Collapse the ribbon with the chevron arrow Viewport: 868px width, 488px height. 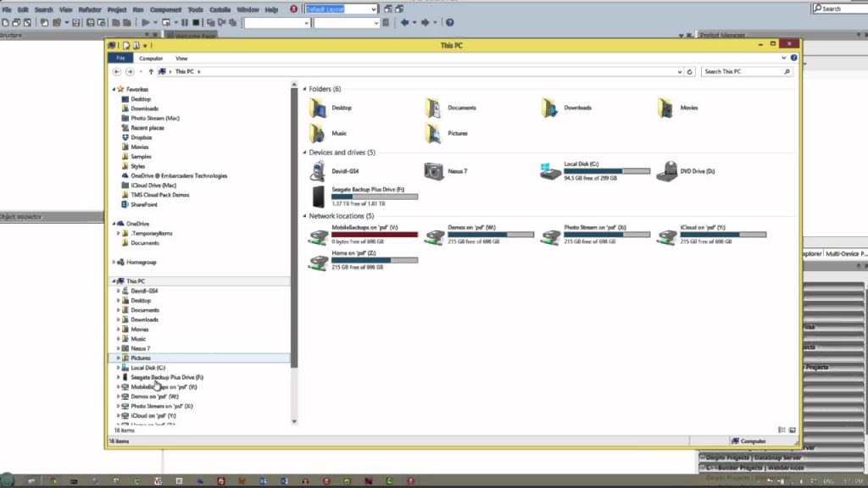point(783,58)
